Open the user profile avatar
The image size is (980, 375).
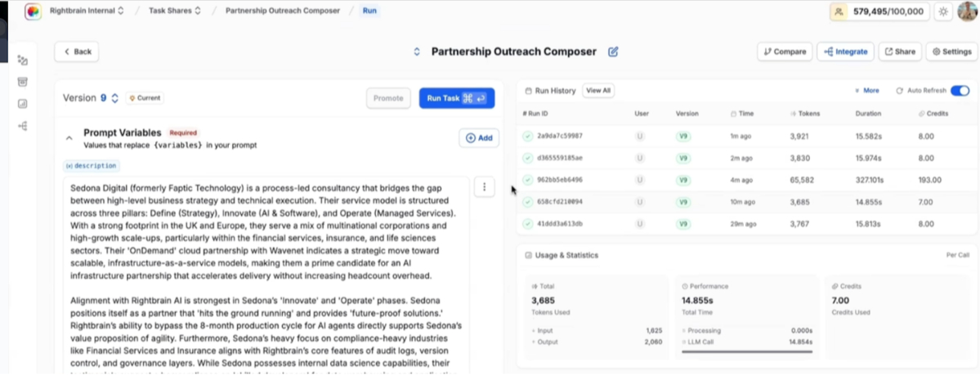coord(967,11)
